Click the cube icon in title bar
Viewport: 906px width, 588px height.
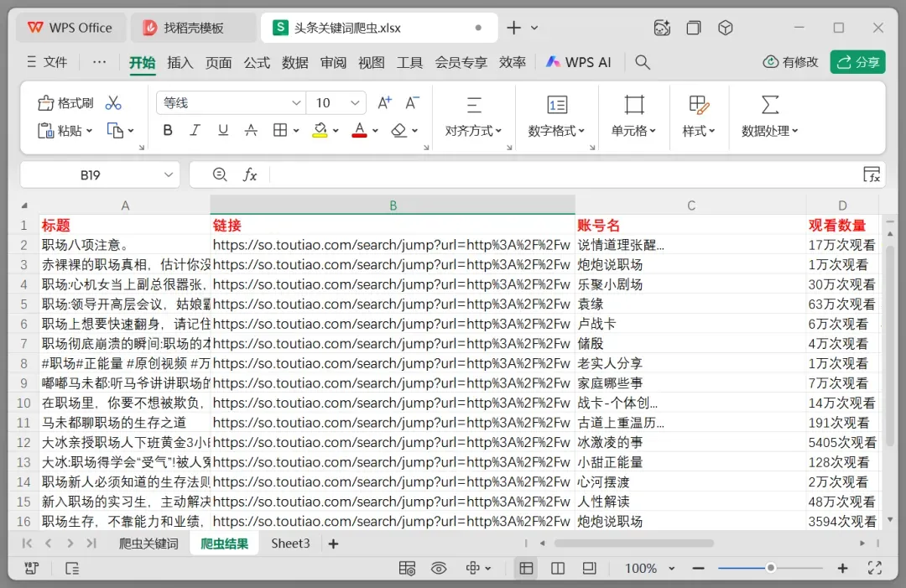point(726,28)
